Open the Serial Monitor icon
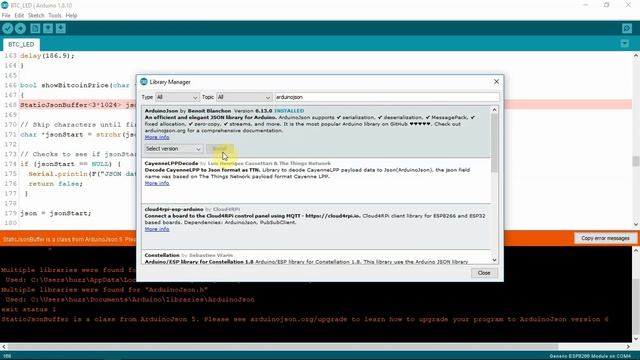The width and height of the screenshot is (640, 360). point(627,29)
